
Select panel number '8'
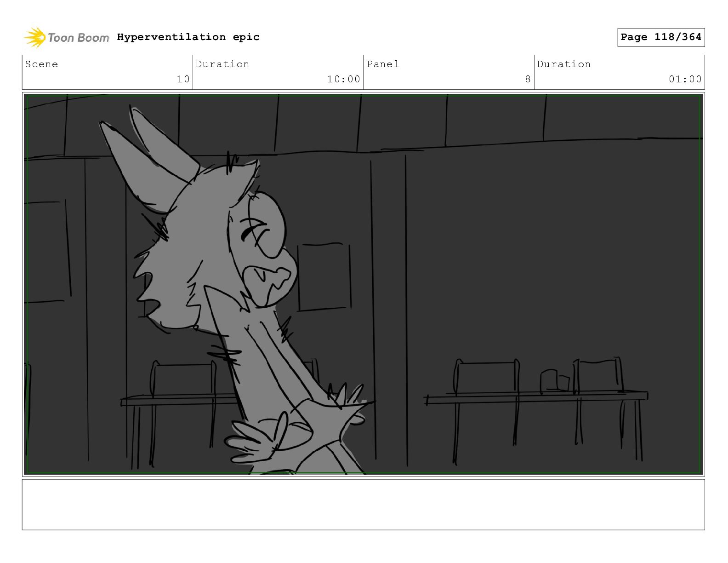click(x=528, y=79)
